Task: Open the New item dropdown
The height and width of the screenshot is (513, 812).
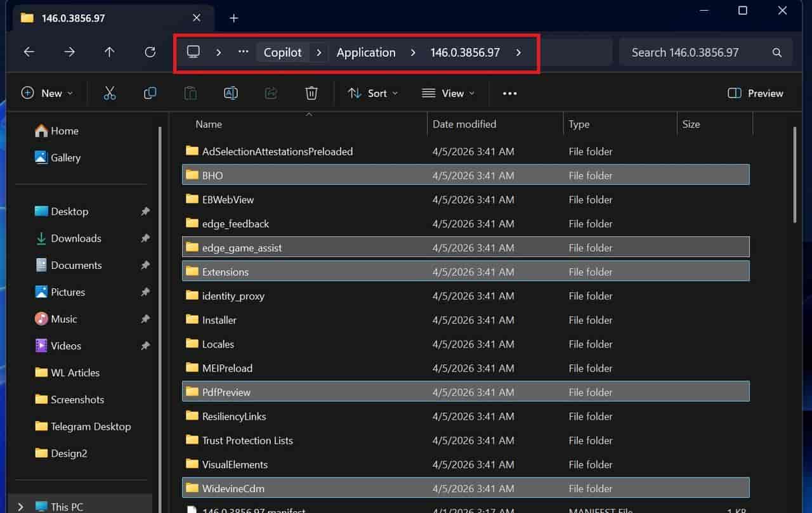Action: tap(48, 93)
